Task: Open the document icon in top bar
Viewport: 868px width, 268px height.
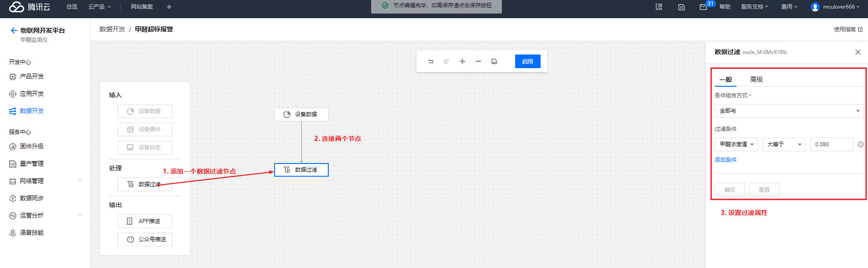Action: 681,7
